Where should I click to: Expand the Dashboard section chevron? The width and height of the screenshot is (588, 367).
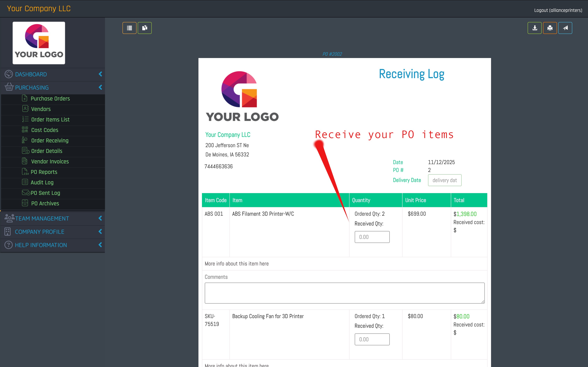(100, 74)
